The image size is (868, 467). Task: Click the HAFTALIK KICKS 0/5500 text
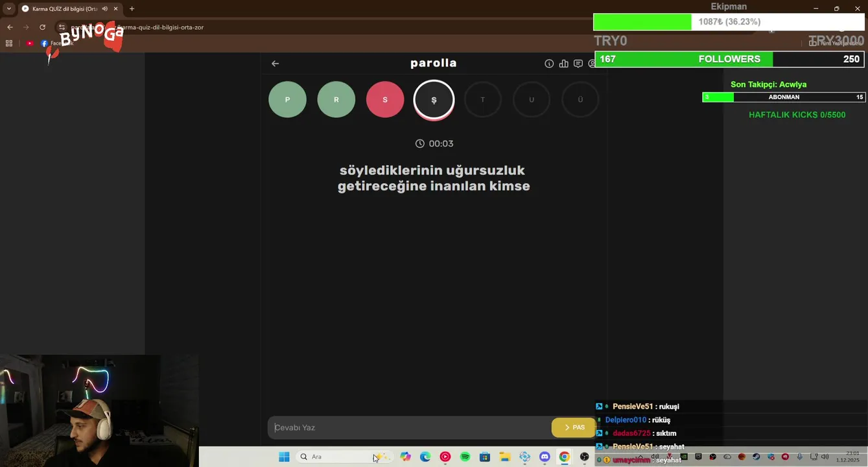pos(797,115)
